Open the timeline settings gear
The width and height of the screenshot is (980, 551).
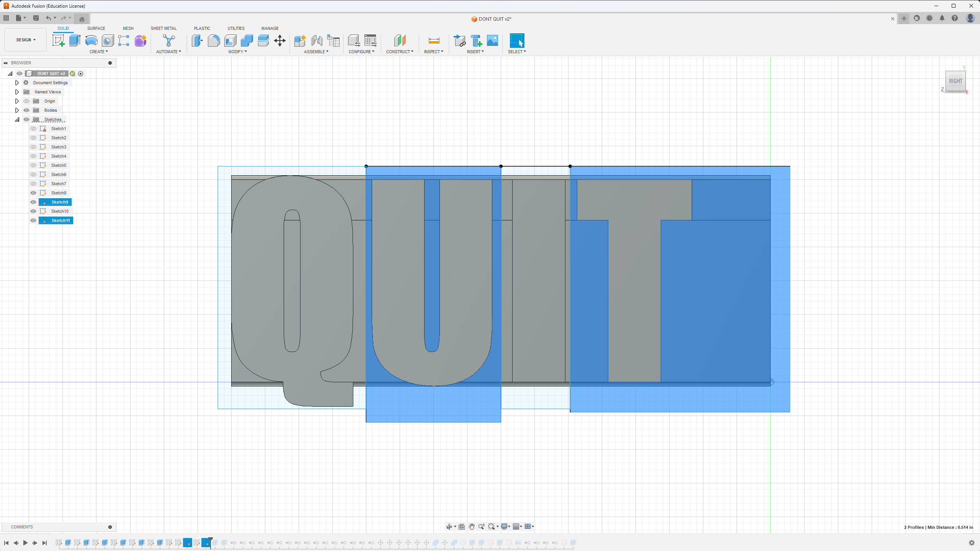coord(972,543)
